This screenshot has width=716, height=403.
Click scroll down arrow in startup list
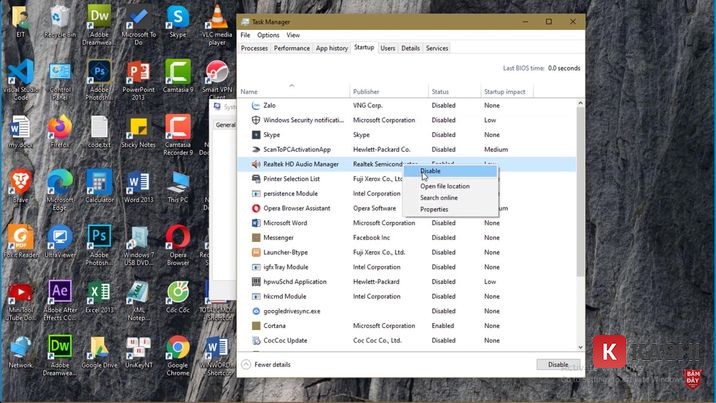click(580, 347)
